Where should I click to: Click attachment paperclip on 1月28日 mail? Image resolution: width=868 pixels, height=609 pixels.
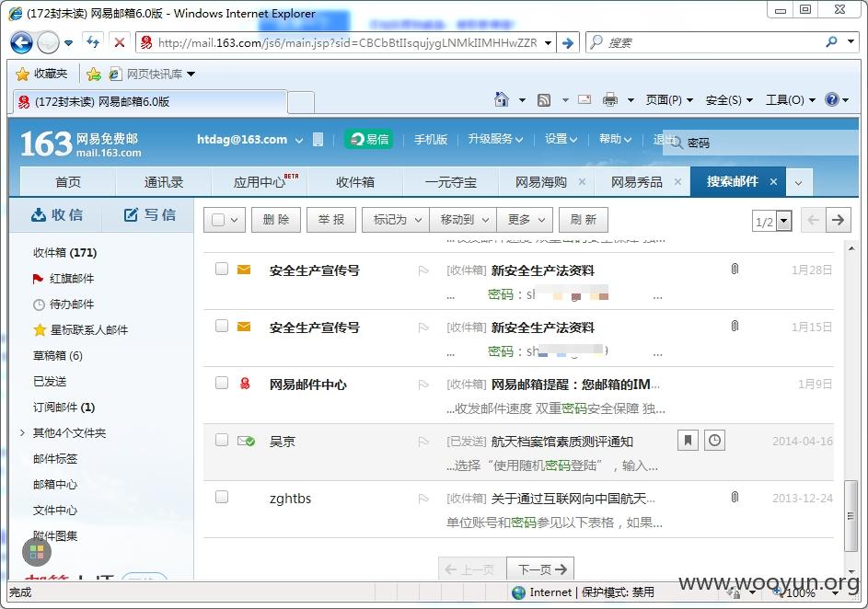(x=735, y=270)
